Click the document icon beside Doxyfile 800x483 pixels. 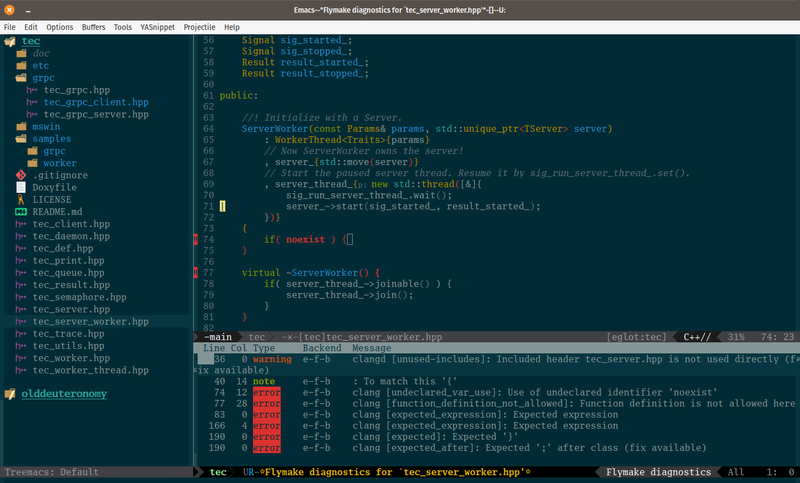tap(21, 187)
